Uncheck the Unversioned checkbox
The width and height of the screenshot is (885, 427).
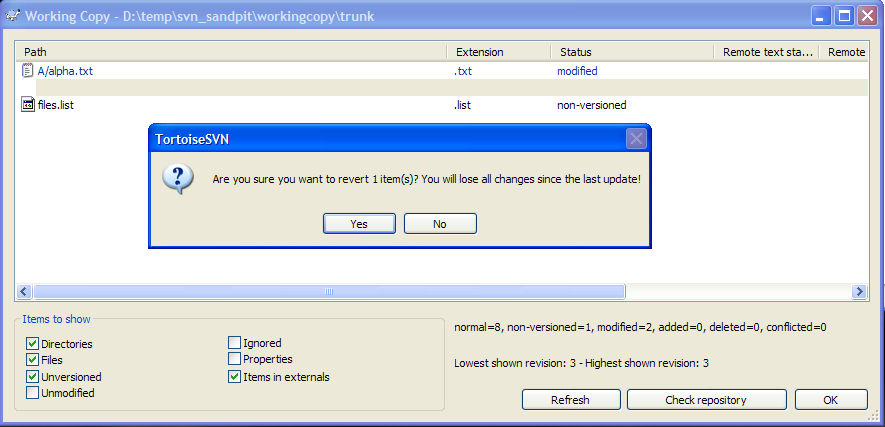[33, 377]
